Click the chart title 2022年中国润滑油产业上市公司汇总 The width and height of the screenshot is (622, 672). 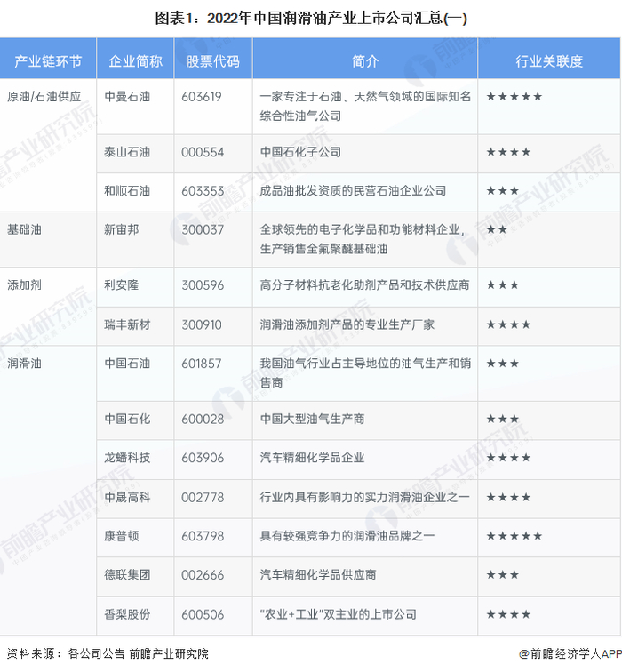[x=324, y=19]
